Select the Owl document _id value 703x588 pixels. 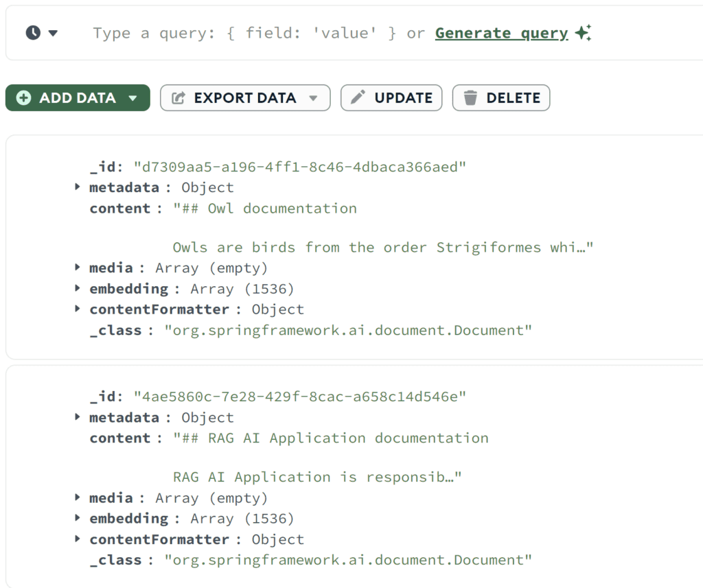tap(300, 167)
